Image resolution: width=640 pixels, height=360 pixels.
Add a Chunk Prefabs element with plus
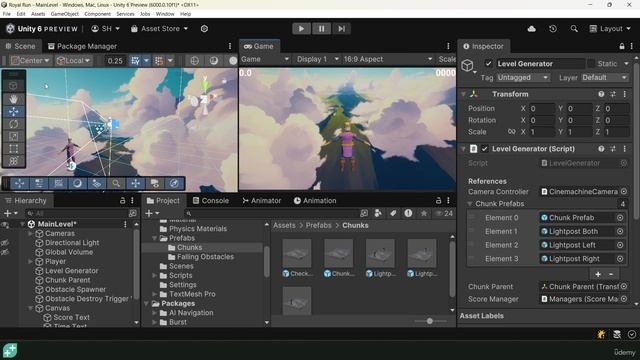point(598,274)
